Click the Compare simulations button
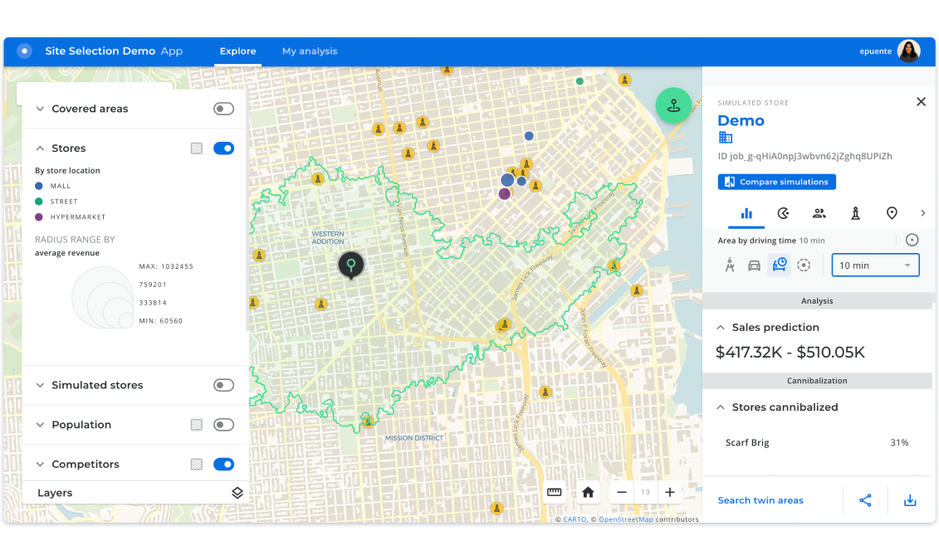The image size is (939, 560). 776,182
